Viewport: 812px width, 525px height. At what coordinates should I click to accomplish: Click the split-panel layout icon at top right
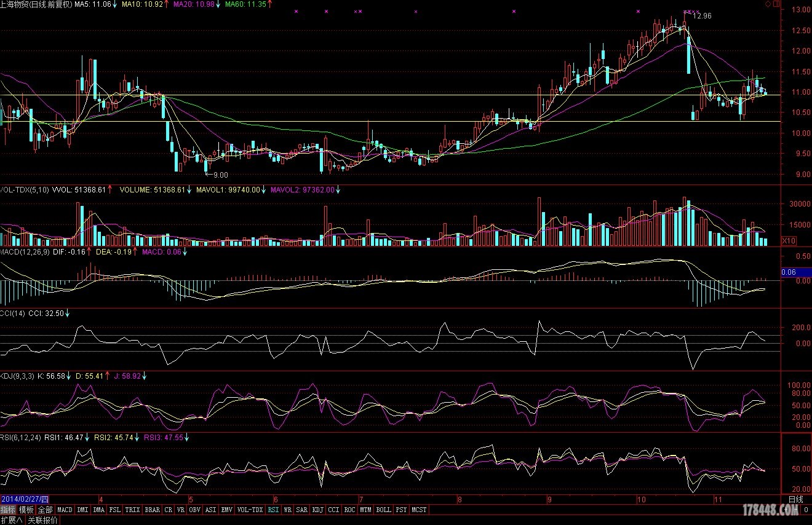coord(776,4)
